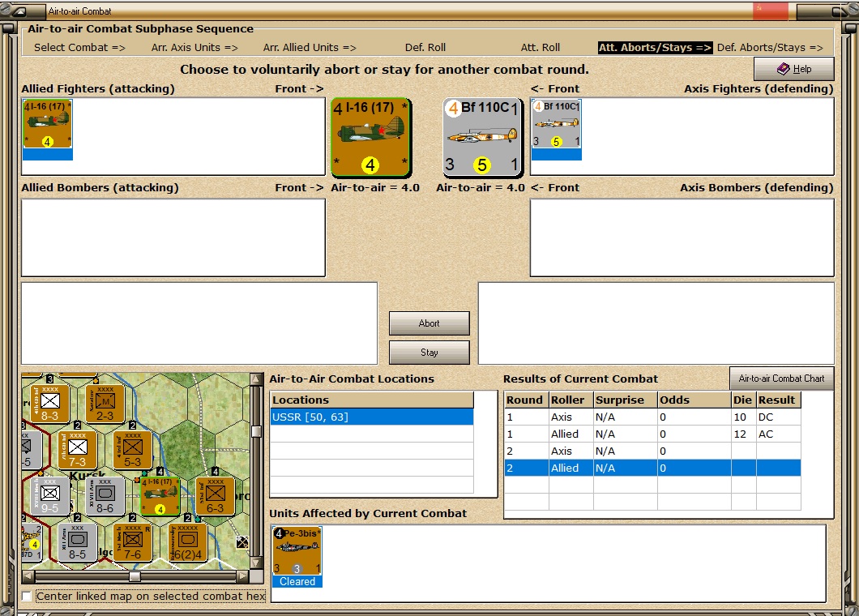Click the Abort button
The width and height of the screenshot is (859, 616).
[429, 323]
